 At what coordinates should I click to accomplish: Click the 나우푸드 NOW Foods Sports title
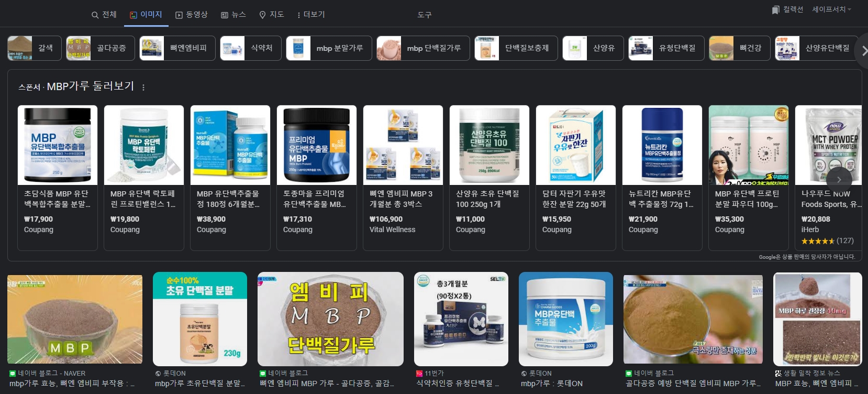(831, 199)
